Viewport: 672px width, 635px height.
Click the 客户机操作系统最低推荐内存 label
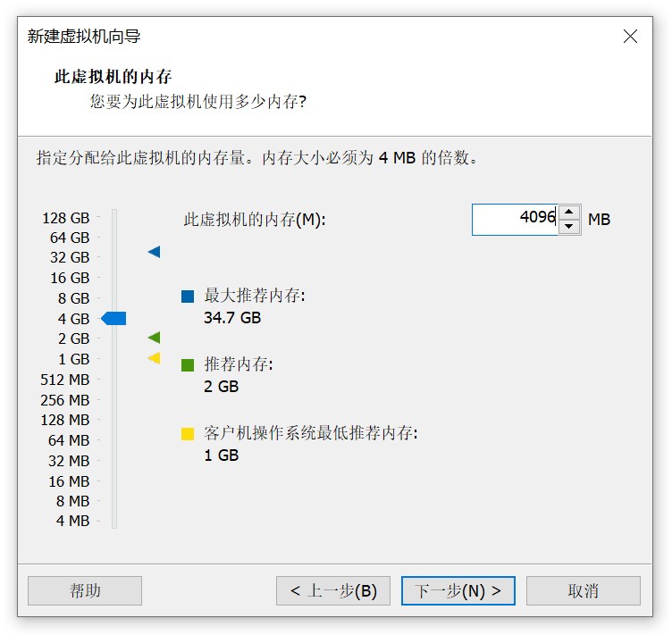click(x=311, y=433)
